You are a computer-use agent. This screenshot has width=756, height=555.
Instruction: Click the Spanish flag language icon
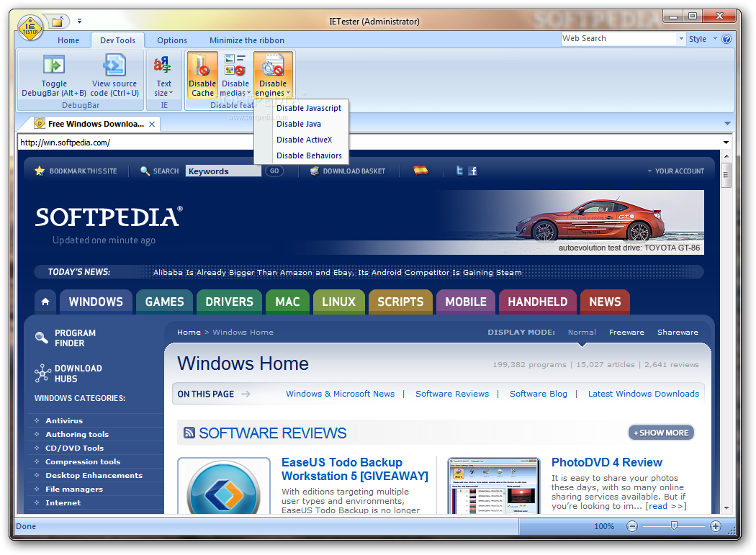coord(420,170)
